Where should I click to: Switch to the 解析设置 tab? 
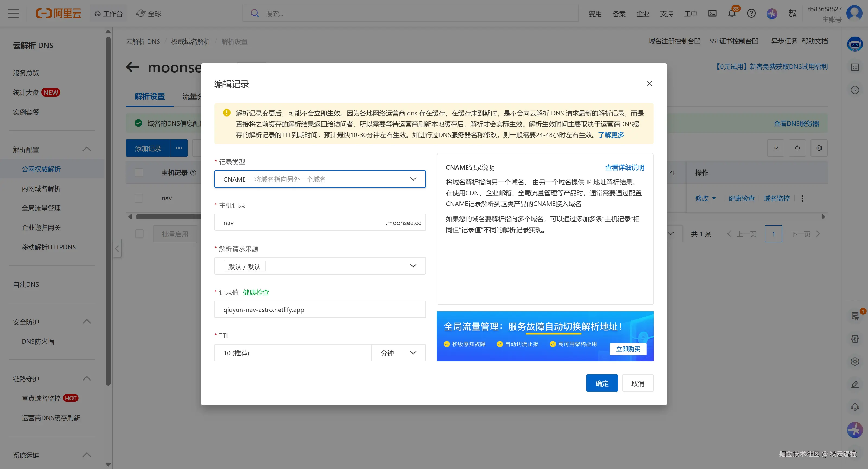(150, 97)
